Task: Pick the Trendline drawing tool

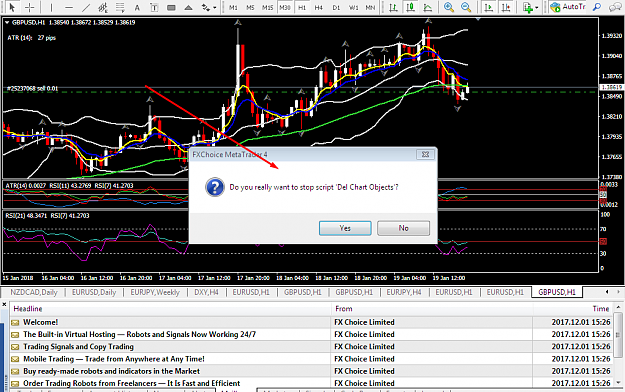Action: pyautogui.click(x=86, y=7)
